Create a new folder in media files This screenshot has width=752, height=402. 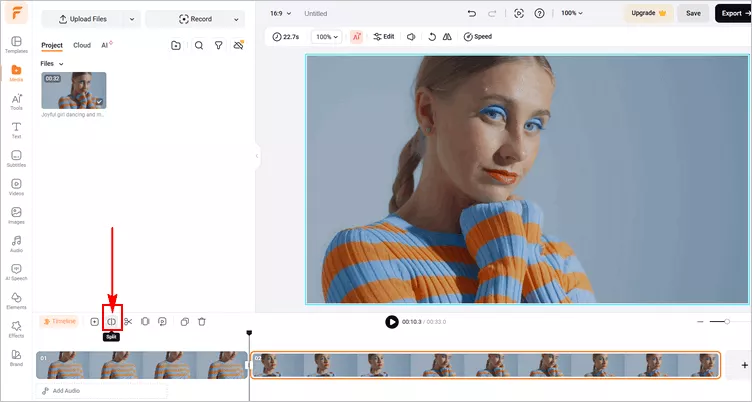(x=176, y=45)
